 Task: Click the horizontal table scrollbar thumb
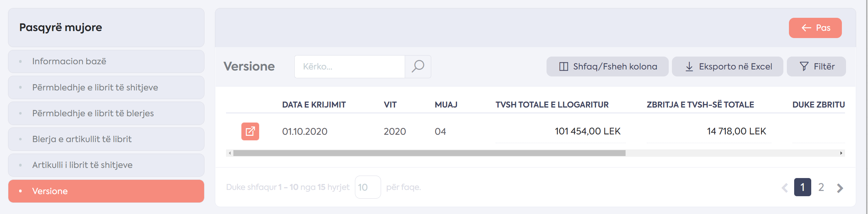[x=429, y=153]
